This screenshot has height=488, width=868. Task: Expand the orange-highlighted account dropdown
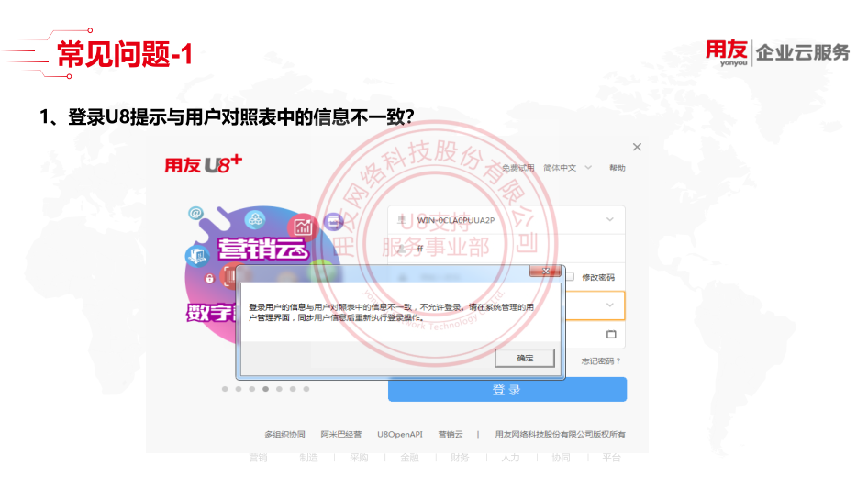[609, 305]
